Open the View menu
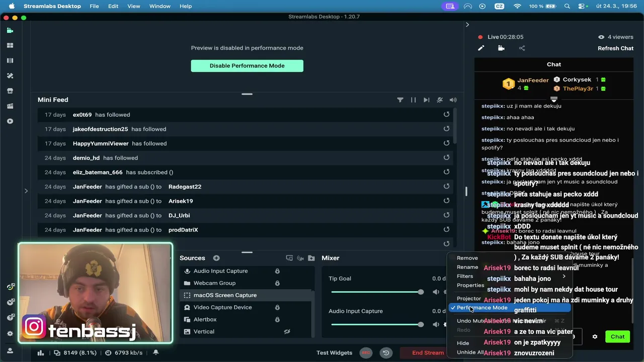Image resolution: width=644 pixels, height=362 pixels. [x=134, y=6]
